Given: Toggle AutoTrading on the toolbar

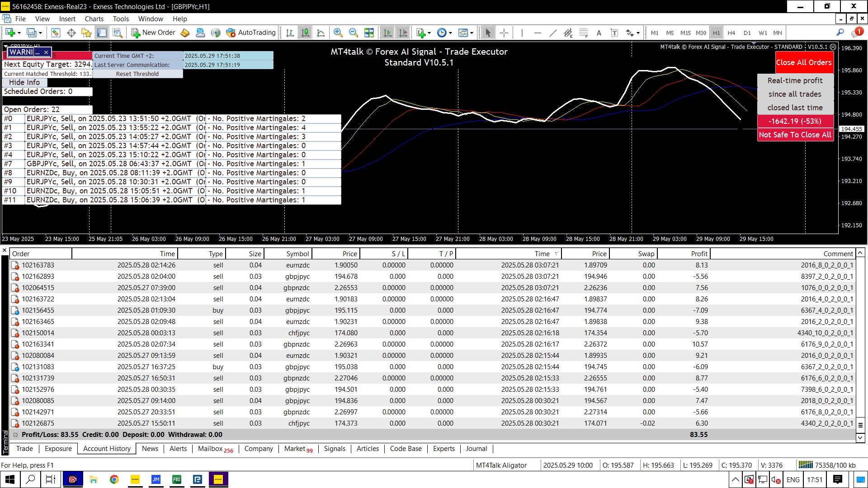Looking at the screenshot, I should click(251, 33).
